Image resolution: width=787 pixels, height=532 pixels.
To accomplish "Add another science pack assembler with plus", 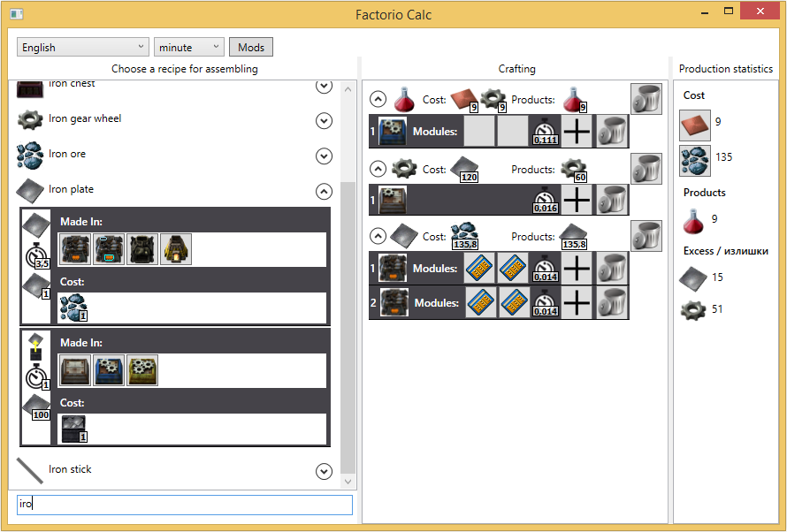I will [577, 131].
